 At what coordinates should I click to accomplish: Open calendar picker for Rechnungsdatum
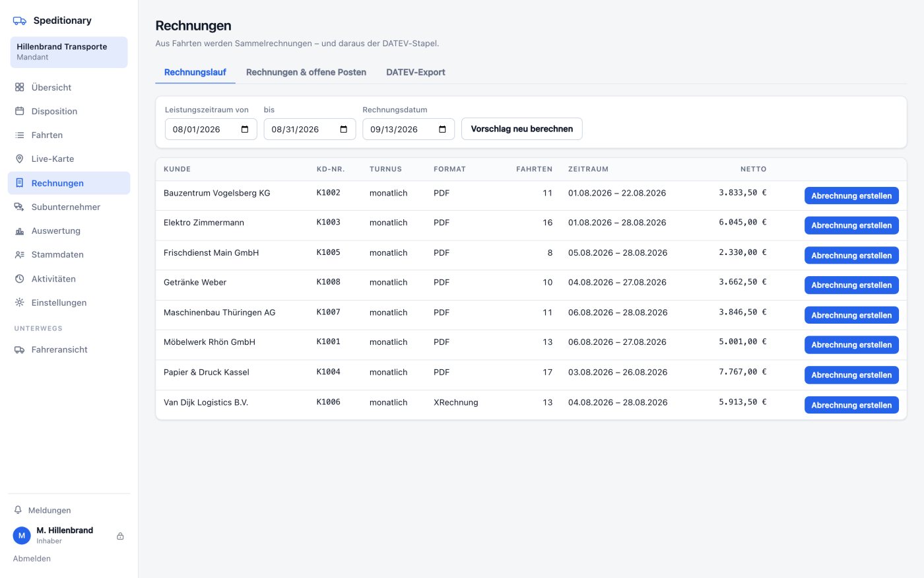pos(442,129)
